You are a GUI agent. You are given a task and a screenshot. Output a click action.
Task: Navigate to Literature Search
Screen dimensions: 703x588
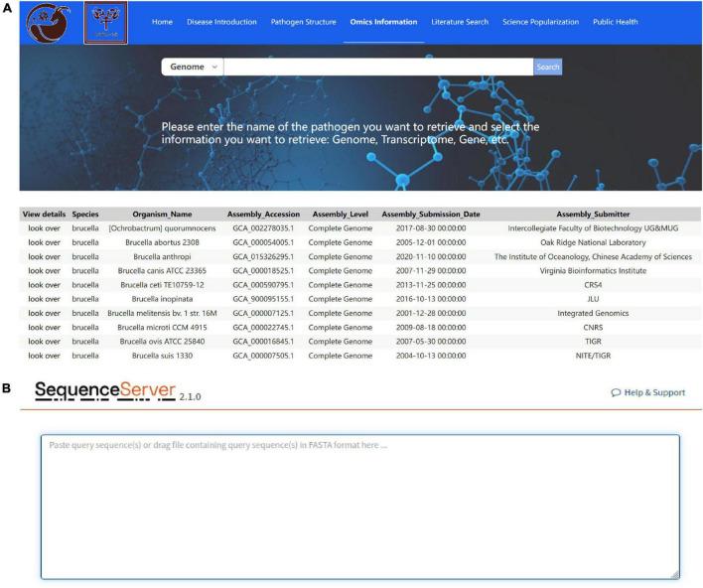pos(460,22)
